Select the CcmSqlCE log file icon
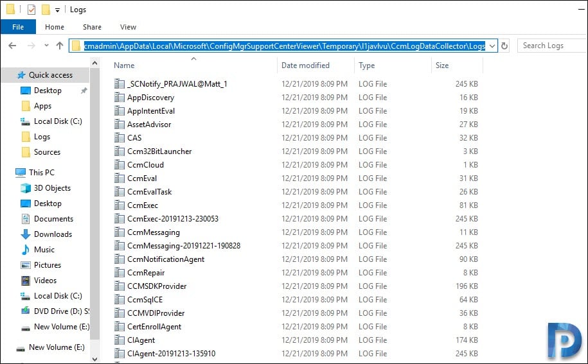This screenshot has width=588, height=364. point(120,300)
